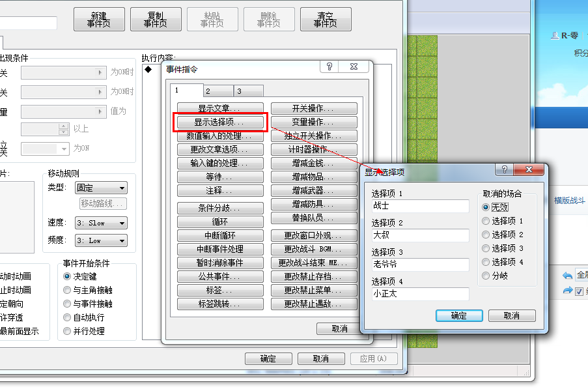
Task: Open the 增减武器 command
Action: coord(314,190)
